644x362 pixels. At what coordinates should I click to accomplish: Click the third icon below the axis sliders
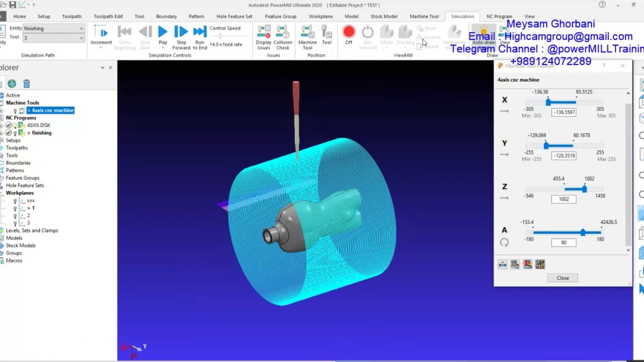527,264
